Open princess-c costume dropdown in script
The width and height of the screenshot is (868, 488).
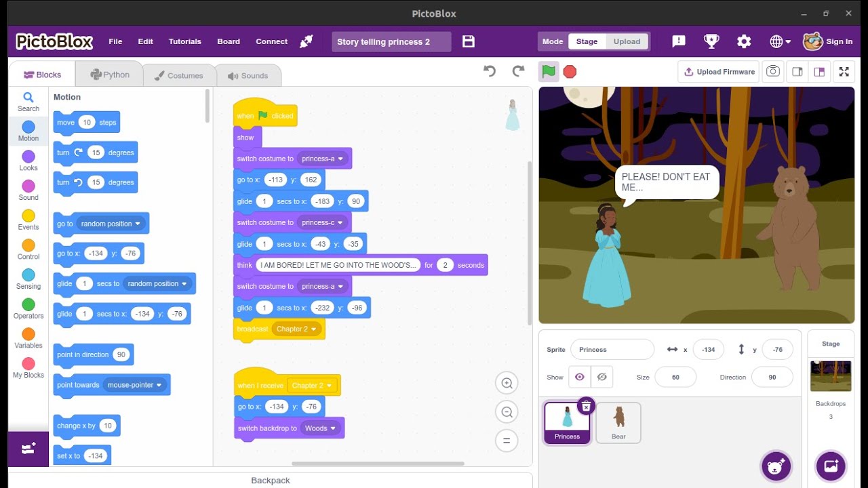323,222
